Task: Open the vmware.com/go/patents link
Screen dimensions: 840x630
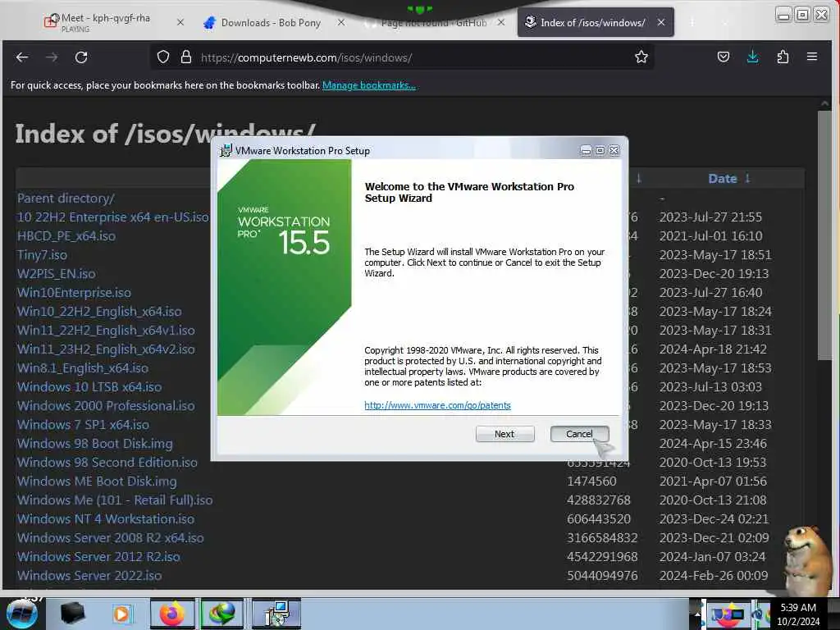Action: [x=437, y=405]
